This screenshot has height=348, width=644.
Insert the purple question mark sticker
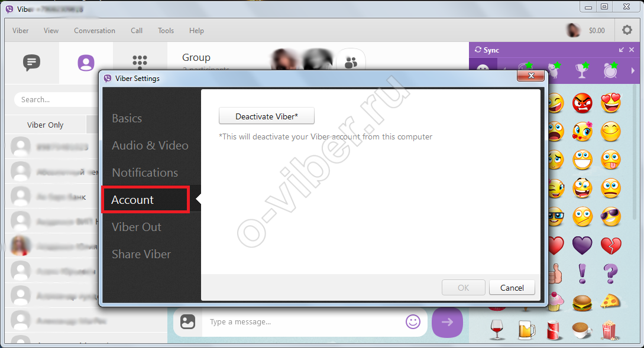coord(611,274)
